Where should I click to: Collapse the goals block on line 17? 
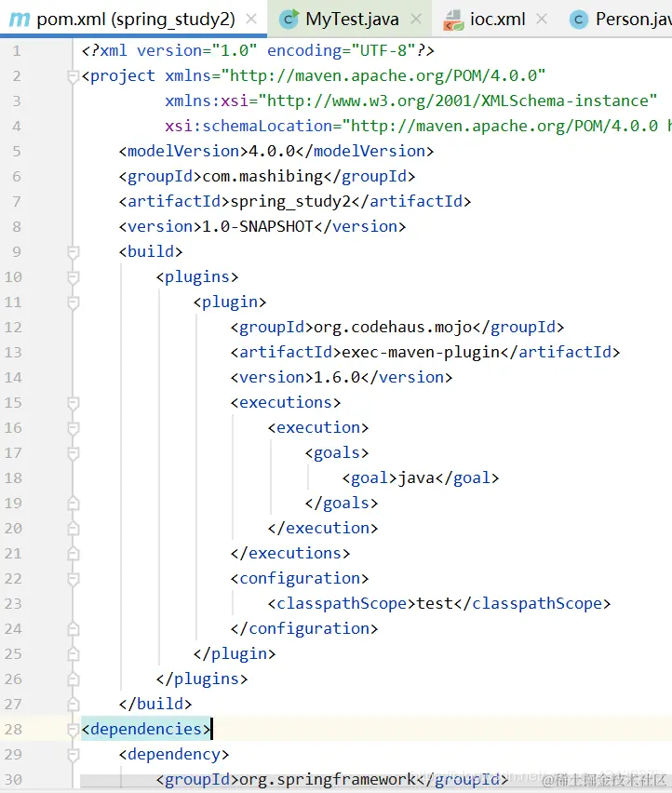click(74, 453)
